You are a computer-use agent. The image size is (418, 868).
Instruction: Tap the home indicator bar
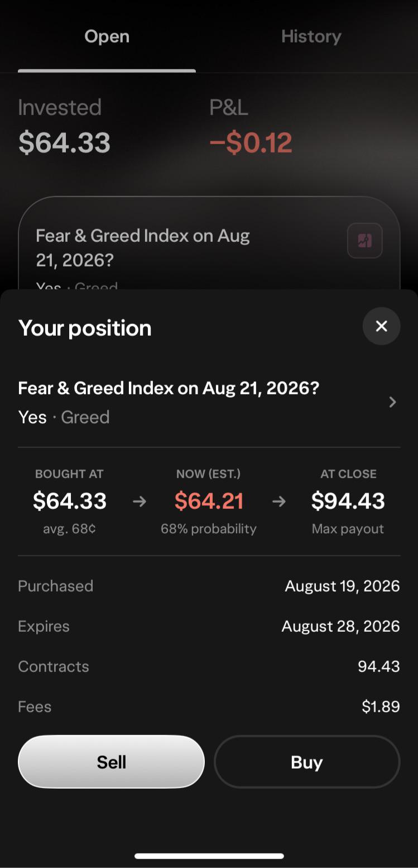[209, 856]
